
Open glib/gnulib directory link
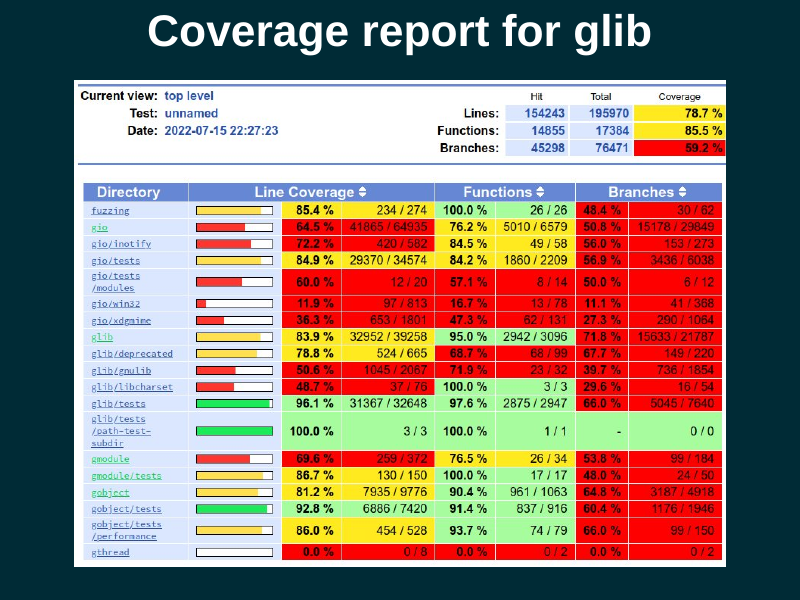[120, 371]
